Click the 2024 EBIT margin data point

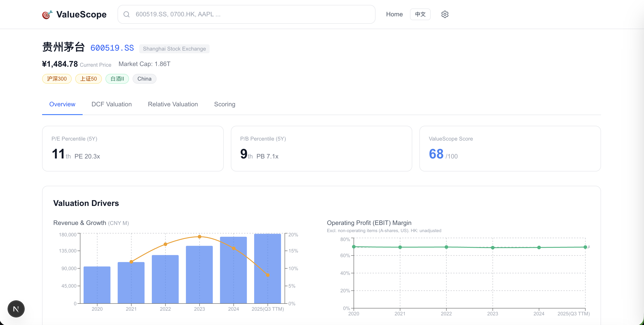[x=539, y=248]
